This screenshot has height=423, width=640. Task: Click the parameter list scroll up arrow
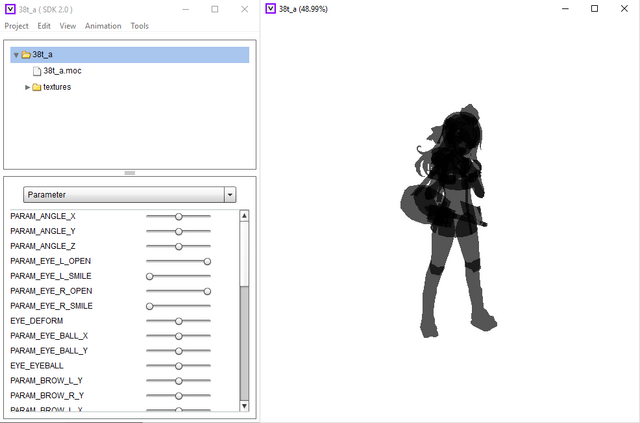[x=244, y=216]
